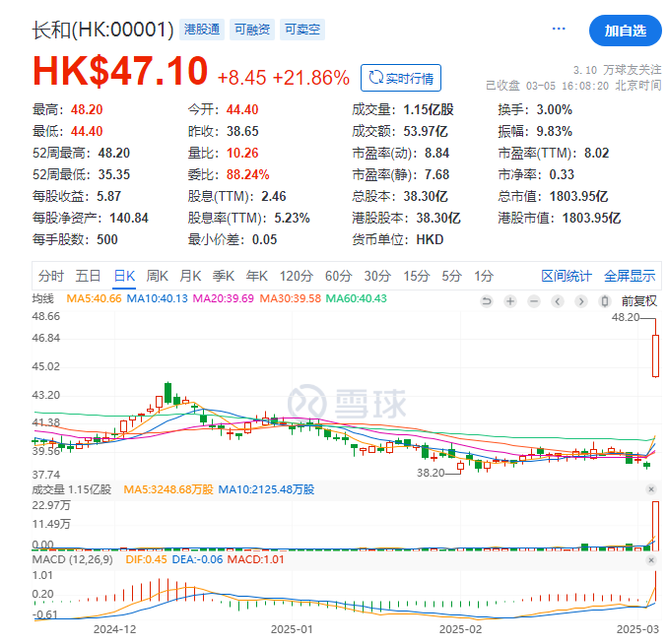The width and height of the screenshot is (667, 644).
Task: Click the 每股净资产 140.84 value
Action: tap(129, 218)
